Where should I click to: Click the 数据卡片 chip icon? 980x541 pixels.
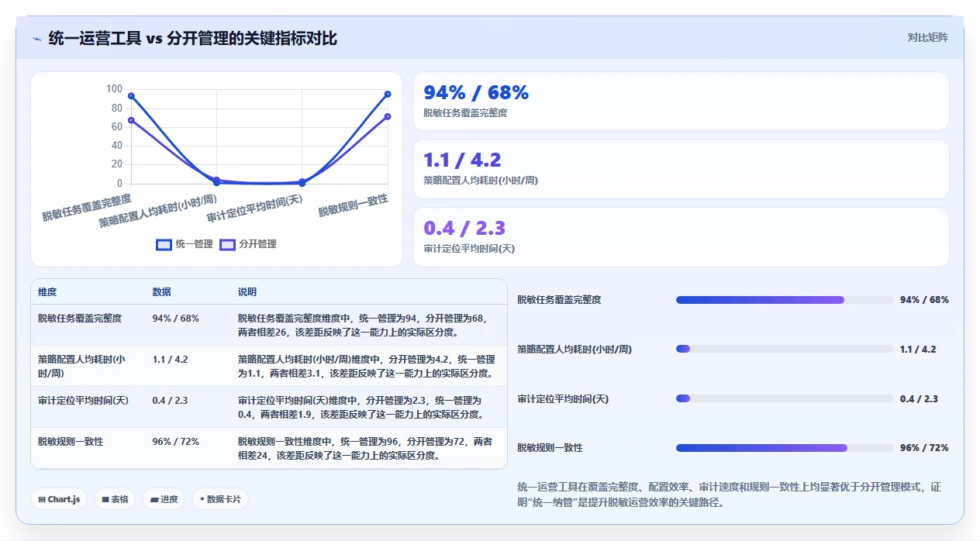202,499
